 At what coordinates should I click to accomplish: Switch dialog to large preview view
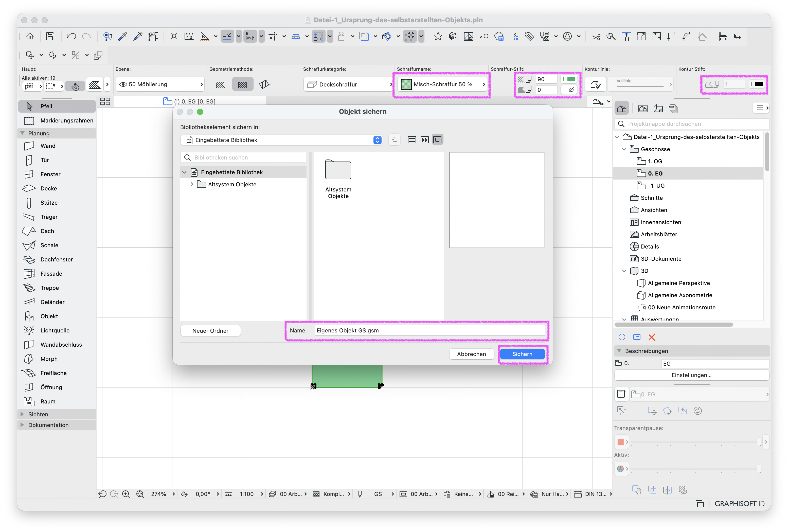coord(437,140)
